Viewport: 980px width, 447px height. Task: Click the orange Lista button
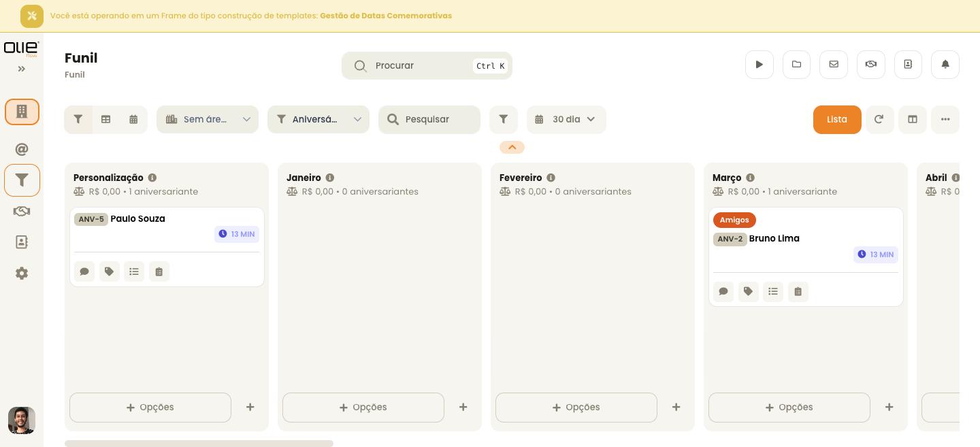(837, 119)
